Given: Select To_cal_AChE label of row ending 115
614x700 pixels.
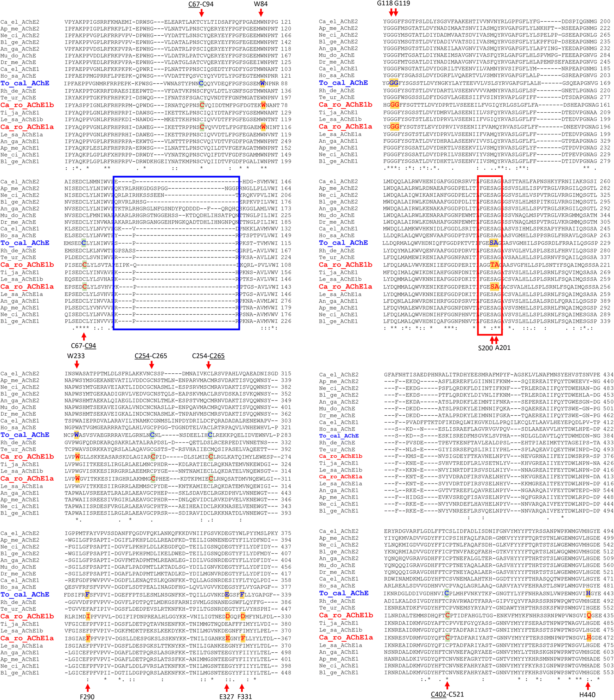Looking at the screenshot, I should (x=25, y=243).
